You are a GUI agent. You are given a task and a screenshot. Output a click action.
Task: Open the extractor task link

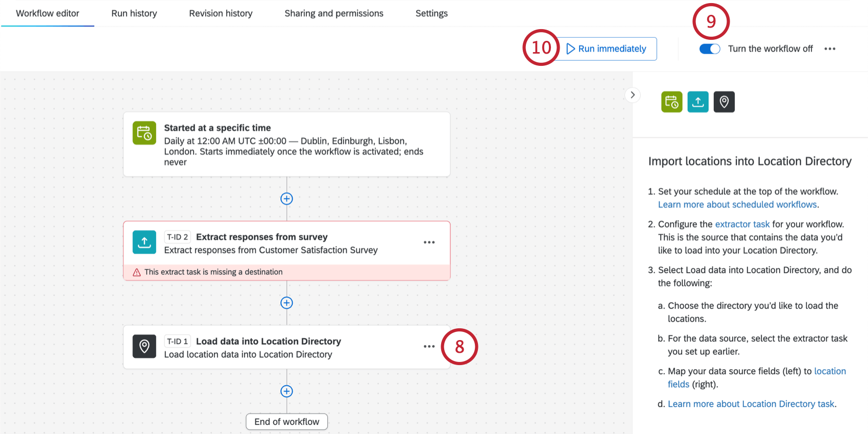click(x=742, y=224)
